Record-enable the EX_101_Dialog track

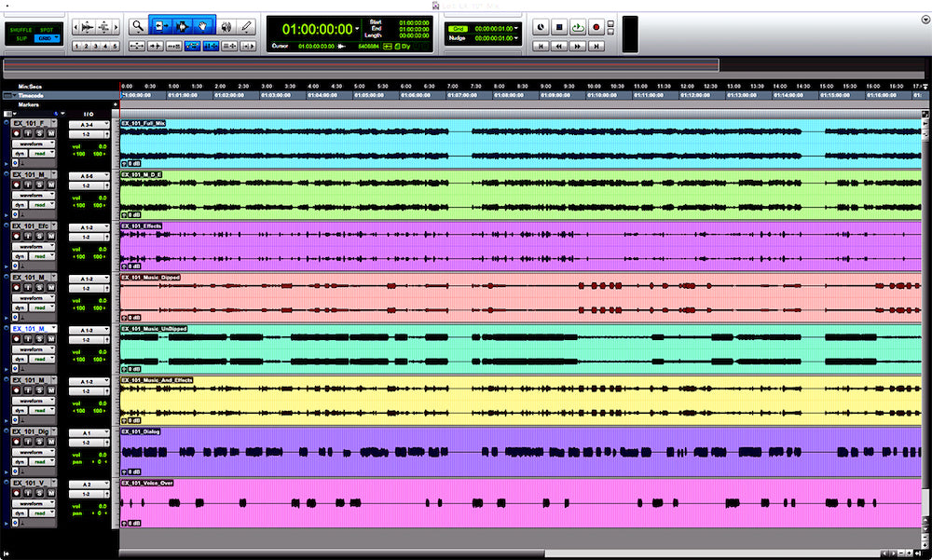[17, 440]
